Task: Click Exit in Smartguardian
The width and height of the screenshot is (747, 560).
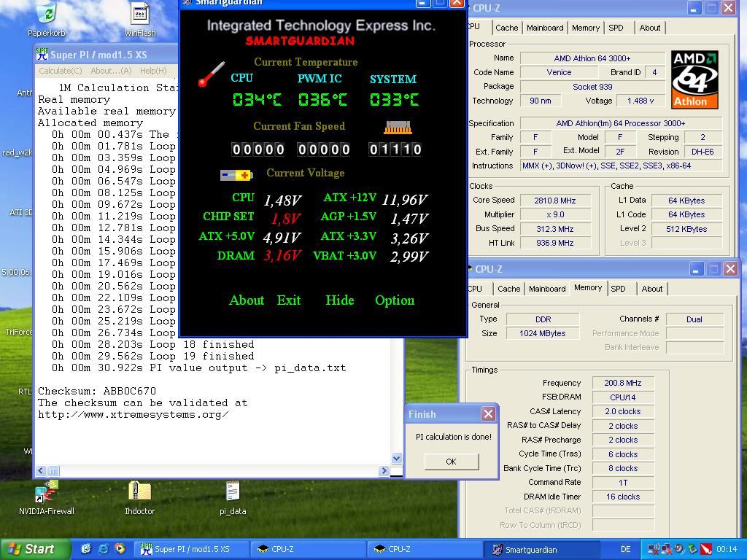Action: tap(289, 300)
